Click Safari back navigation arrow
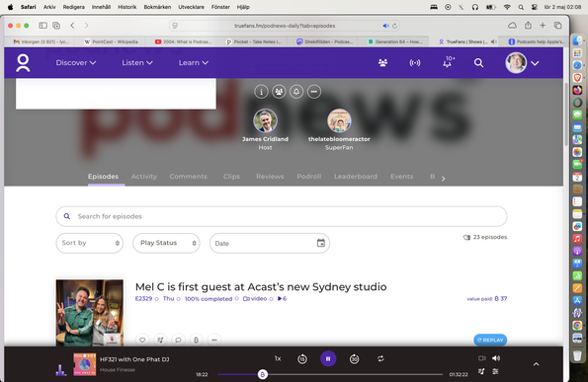The height and width of the screenshot is (382, 588). point(72,25)
